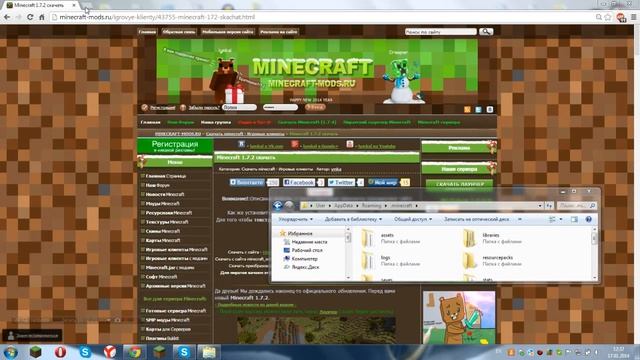Image resolution: width=640 pixels, height=360 pixels.
Task: Share via the Twitter button
Action: (341, 182)
